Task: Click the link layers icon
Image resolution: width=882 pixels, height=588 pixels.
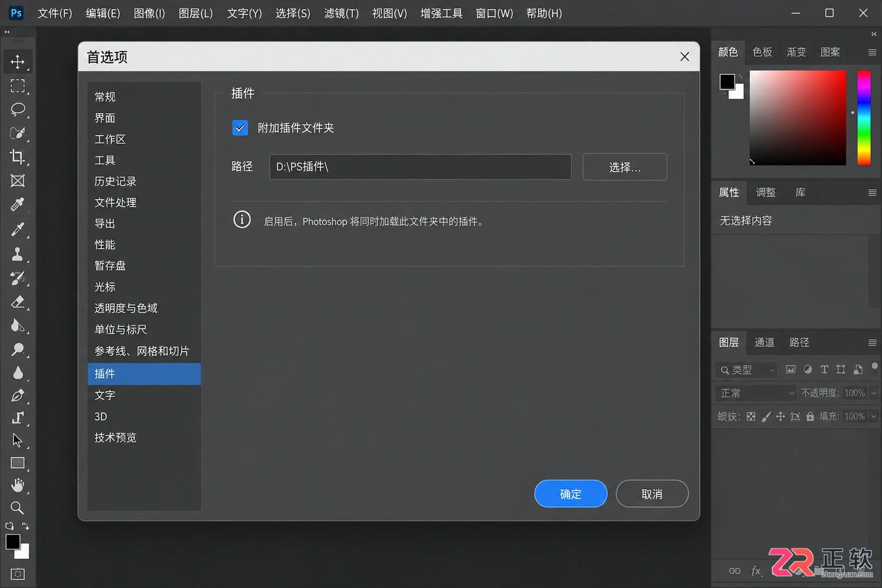Action: tap(735, 571)
